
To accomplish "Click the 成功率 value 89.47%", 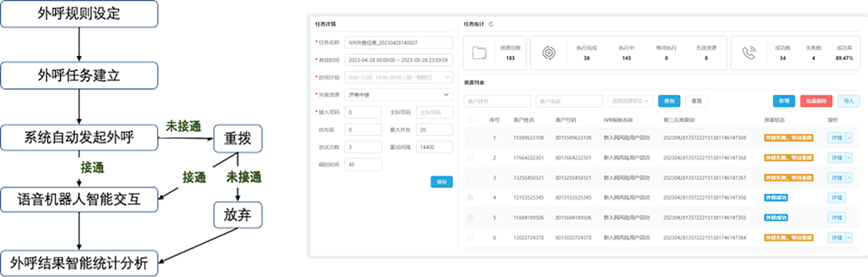I will 844,57.
